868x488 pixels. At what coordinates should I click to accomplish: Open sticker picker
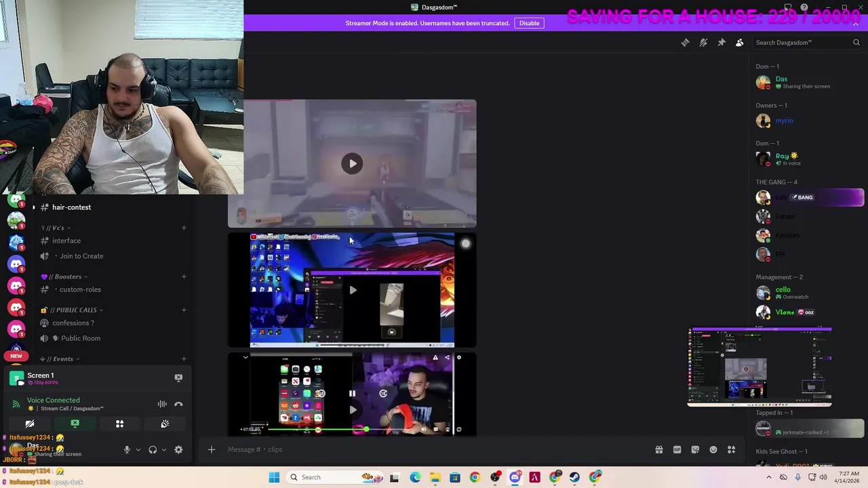[695, 449]
